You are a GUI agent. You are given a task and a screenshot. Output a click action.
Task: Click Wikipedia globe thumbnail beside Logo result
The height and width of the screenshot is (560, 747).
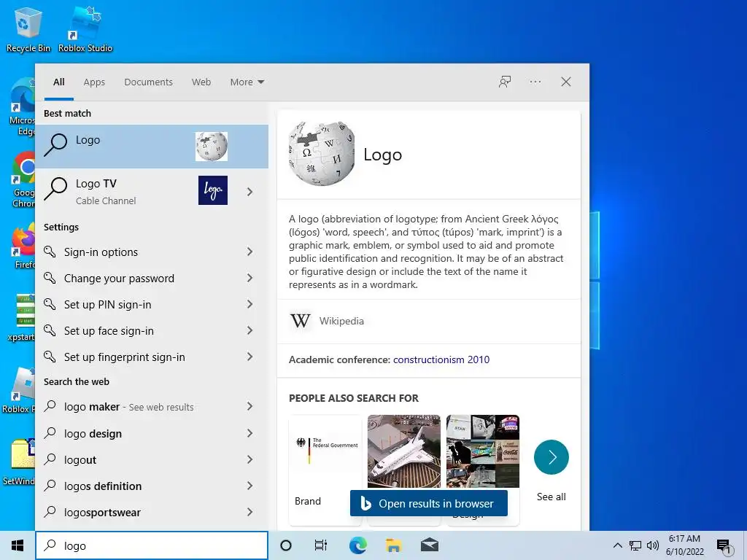(212, 146)
